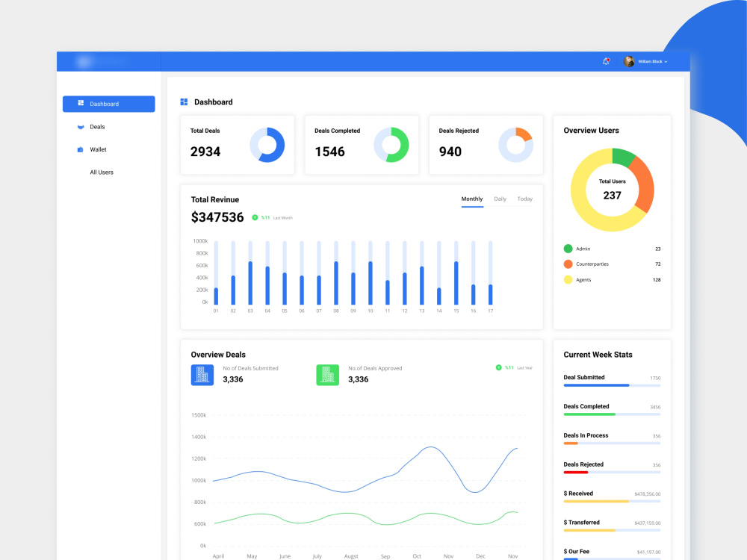747x560 pixels.
Task: Click the Dashboard grid icon in sidebar
Action: click(x=81, y=103)
